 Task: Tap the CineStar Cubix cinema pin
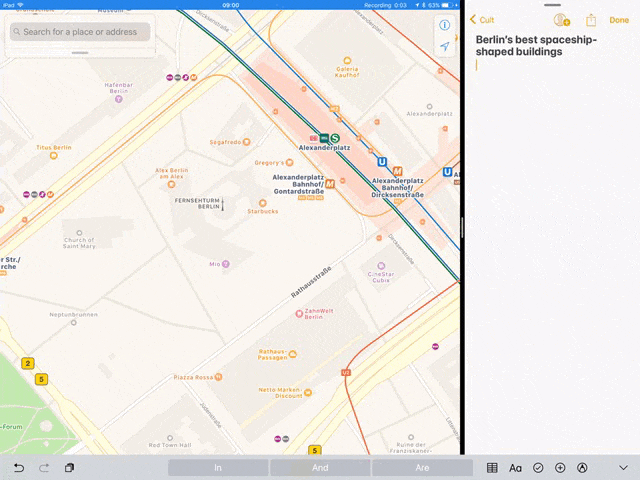[x=381, y=266]
